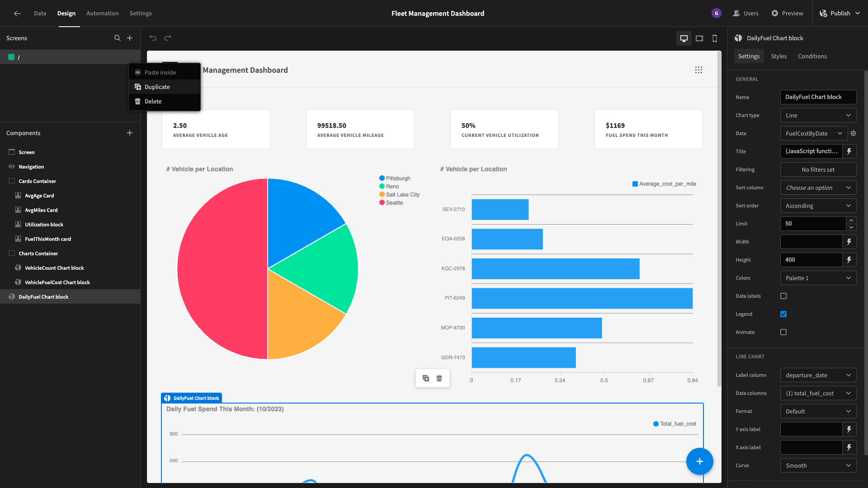Click the undo arrow icon

[x=153, y=38]
